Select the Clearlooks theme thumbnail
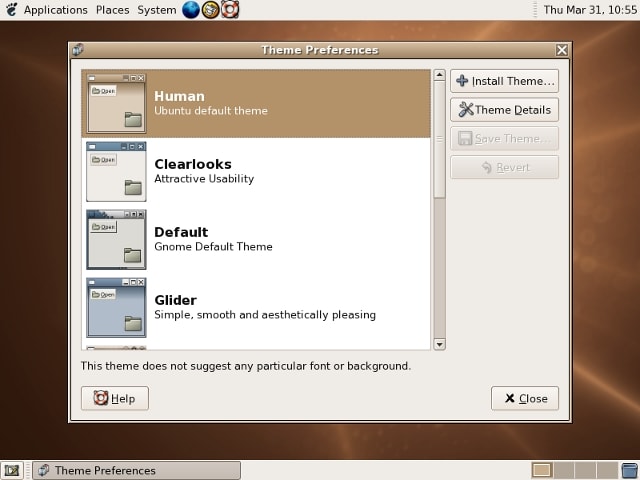Screen dimensions: 640x480 tap(116, 171)
